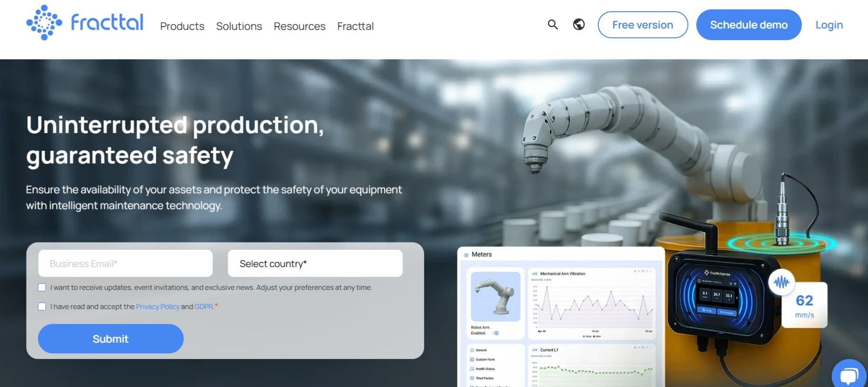The width and height of the screenshot is (868, 387).
Task: Select General in the Meters sidebar
Action: click(x=478, y=350)
